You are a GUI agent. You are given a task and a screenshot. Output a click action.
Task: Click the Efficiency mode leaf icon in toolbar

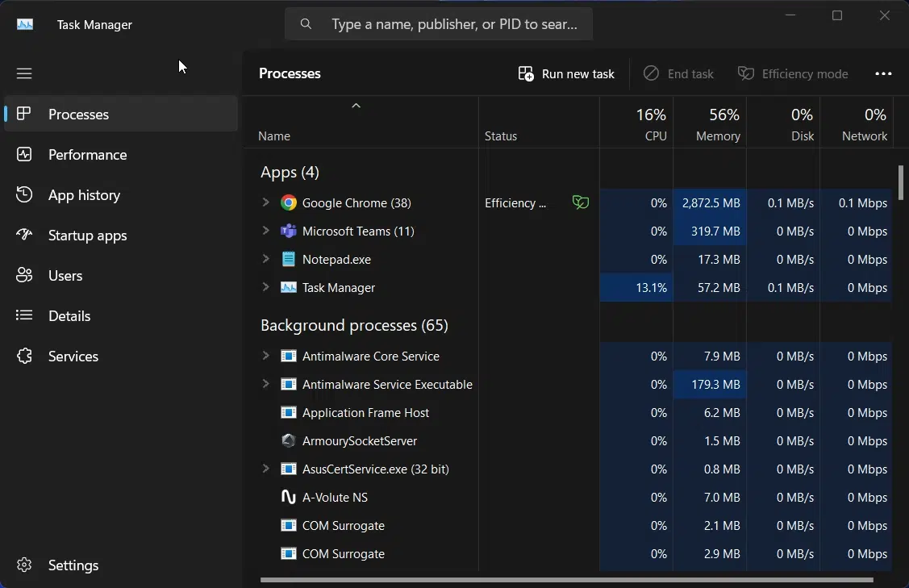[x=745, y=73]
